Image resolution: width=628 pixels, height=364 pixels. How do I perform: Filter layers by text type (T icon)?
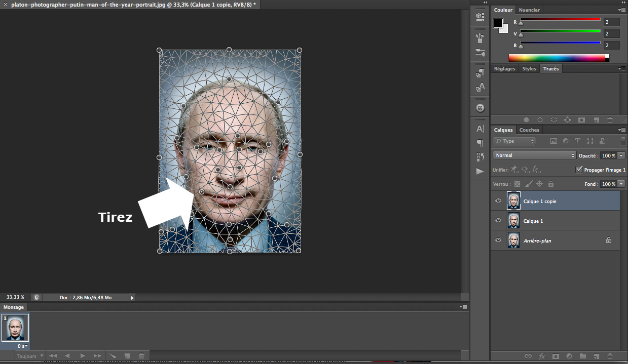pyautogui.click(x=577, y=141)
